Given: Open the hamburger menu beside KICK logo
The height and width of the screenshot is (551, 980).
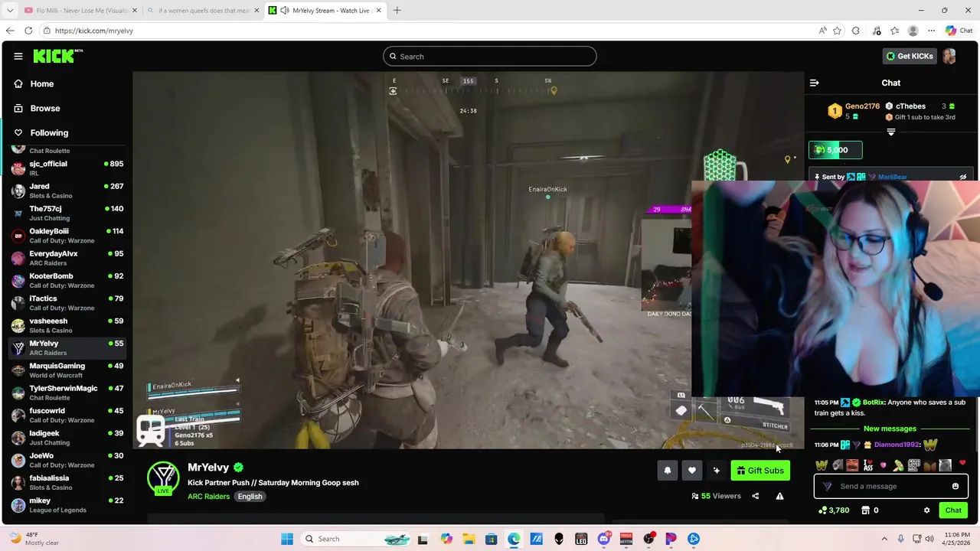Looking at the screenshot, I should click(18, 56).
